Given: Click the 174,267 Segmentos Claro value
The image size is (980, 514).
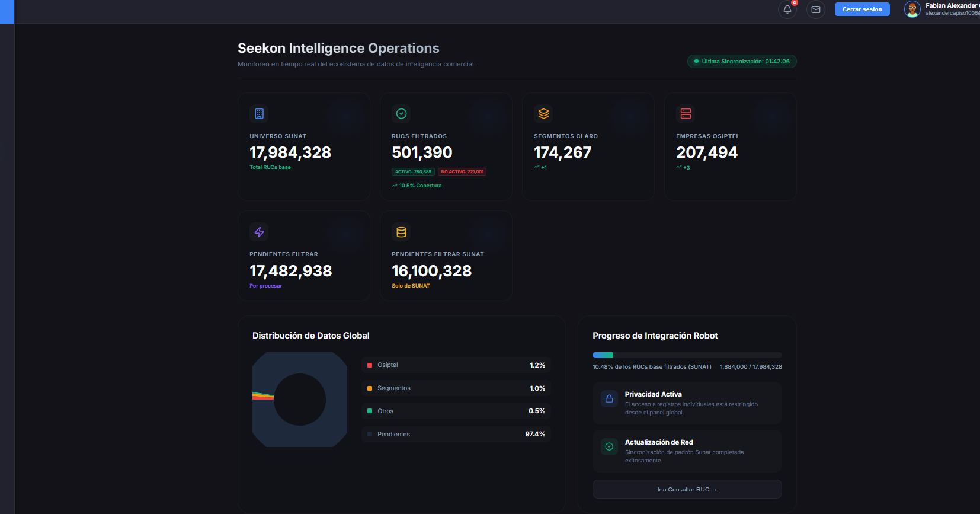Looking at the screenshot, I should [x=563, y=152].
